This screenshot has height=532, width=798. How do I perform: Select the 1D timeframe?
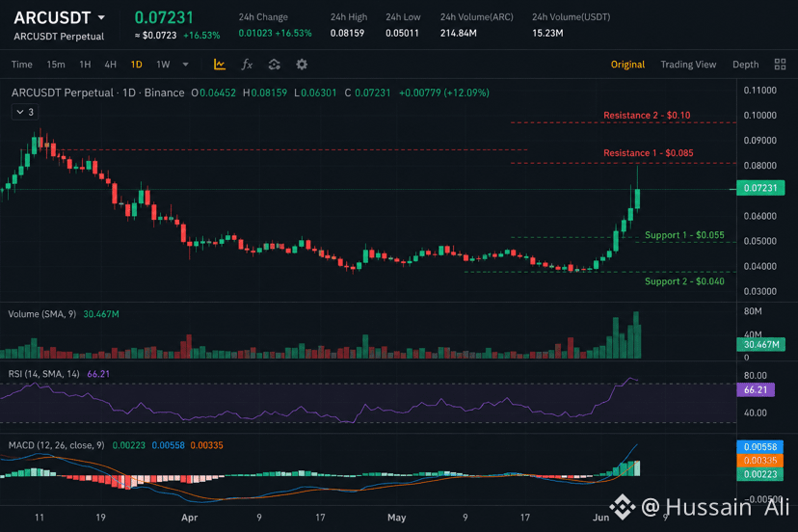137,65
